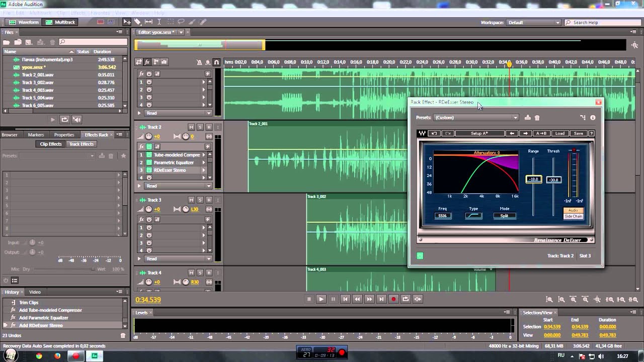The image size is (644, 362).
Task: Select Track 2_001.wav in Files panel
Action: 38,75
